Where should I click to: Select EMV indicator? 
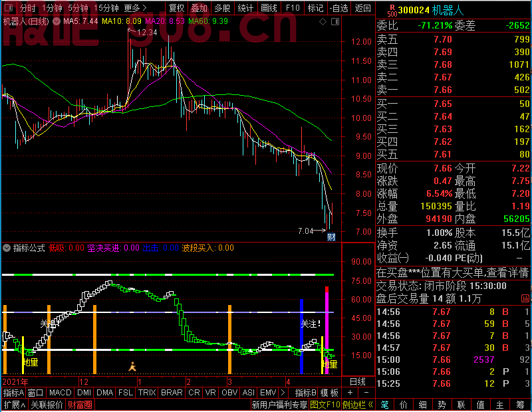268,393
